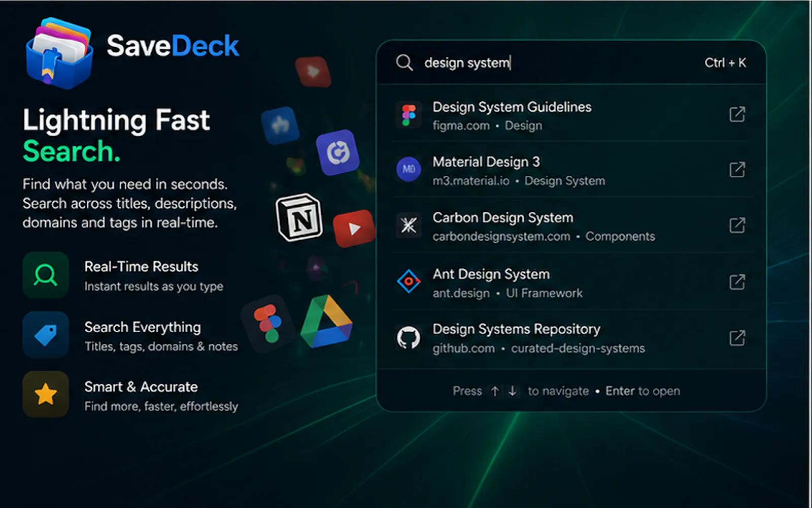Click the Material Design 3 round icon
812x508 pixels.
point(409,169)
